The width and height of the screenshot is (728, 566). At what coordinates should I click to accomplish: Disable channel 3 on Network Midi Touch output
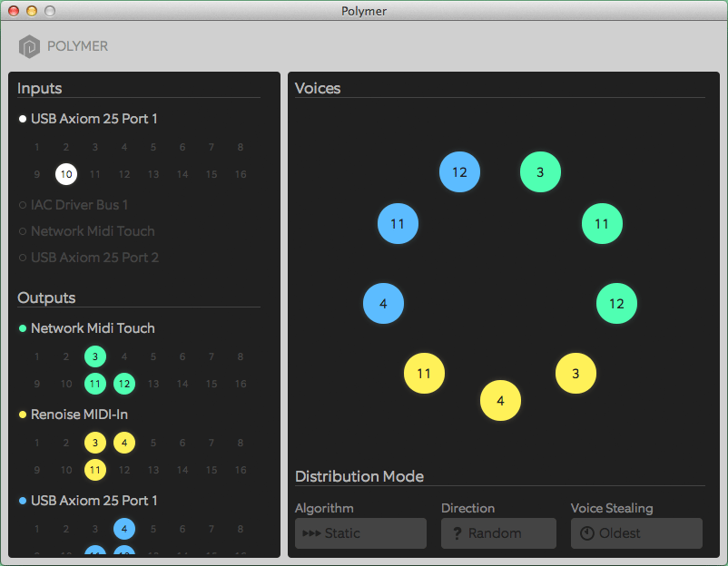(95, 356)
